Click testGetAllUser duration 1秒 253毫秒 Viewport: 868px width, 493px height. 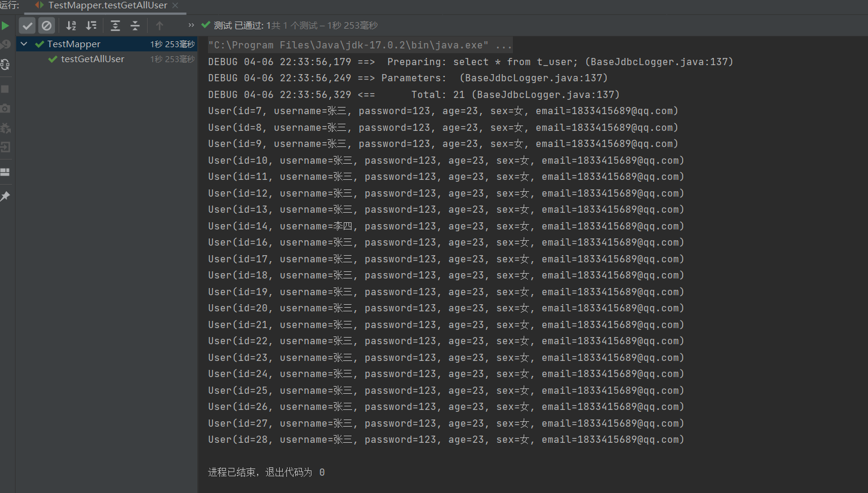[x=172, y=59]
